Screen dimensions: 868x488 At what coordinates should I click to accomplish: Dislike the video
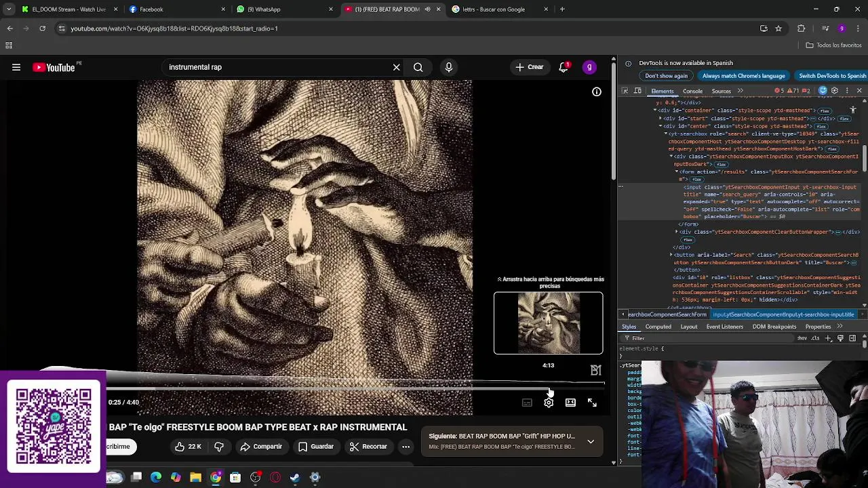pyautogui.click(x=219, y=447)
